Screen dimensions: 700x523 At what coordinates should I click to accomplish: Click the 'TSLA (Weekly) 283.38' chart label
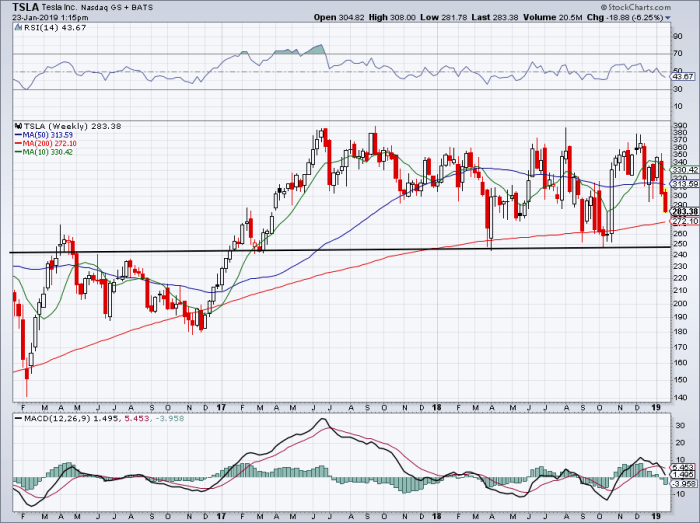[x=72, y=126]
